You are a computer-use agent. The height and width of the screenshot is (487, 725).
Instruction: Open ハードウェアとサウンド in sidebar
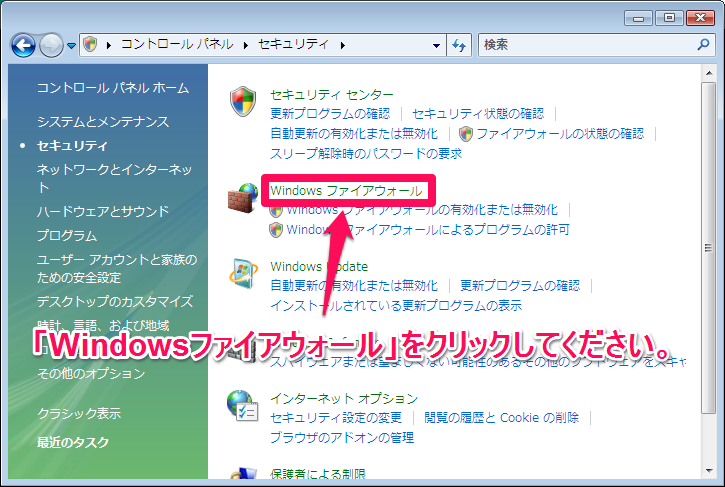pyautogui.click(x=103, y=211)
